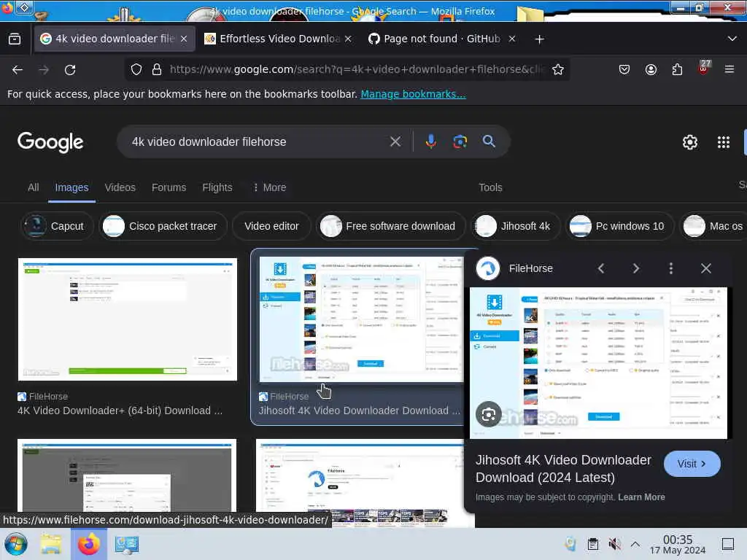Go back to the previous page
The image size is (747, 560).
[18, 70]
